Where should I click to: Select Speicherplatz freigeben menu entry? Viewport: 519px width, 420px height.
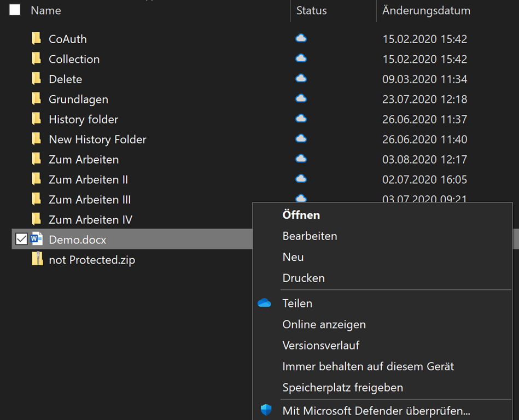(342, 387)
